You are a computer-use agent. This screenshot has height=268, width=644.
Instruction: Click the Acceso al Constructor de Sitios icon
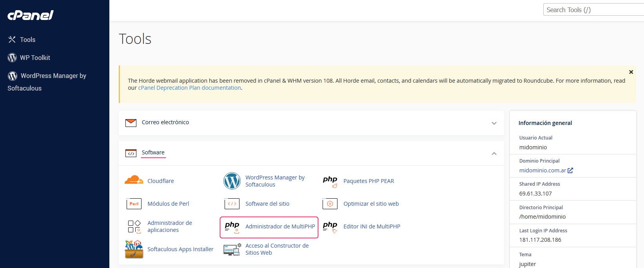point(232,249)
